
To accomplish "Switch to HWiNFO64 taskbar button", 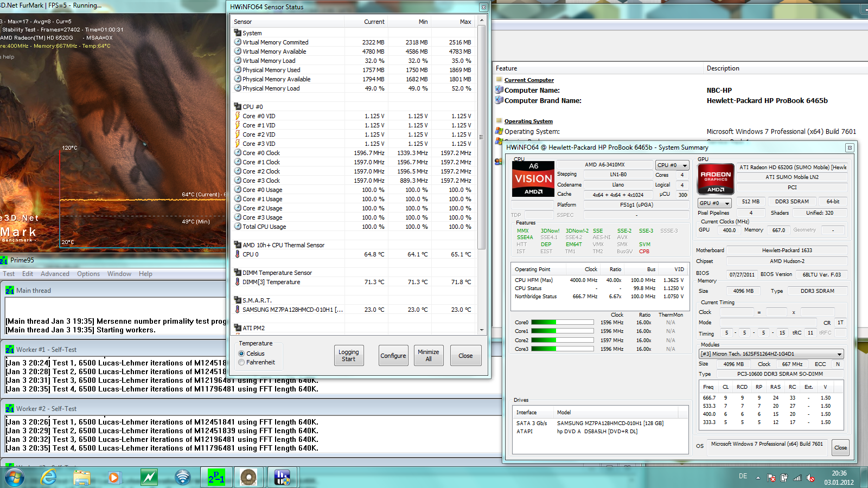I will click(x=282, y=477).
